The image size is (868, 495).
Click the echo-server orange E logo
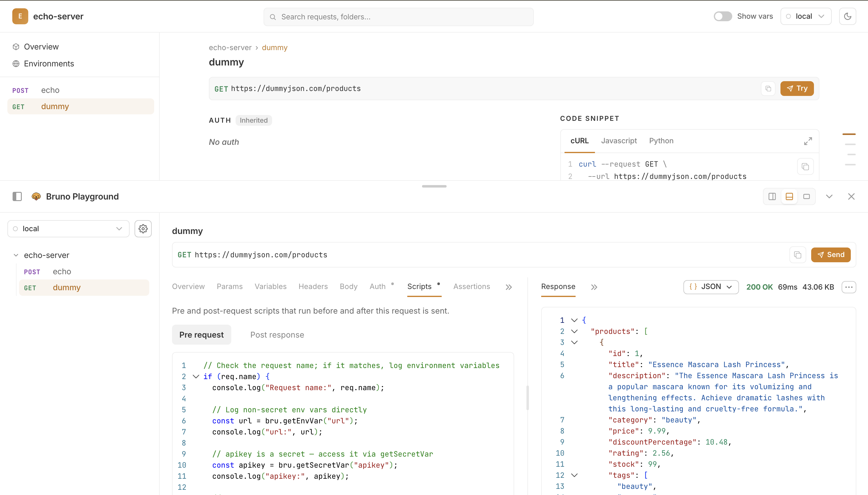20,16
